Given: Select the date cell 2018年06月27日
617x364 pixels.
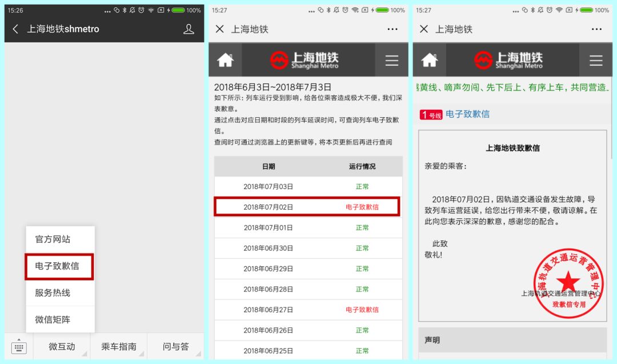Looking at the screenshot, I should pyautogui.click(x=269, y=310).
